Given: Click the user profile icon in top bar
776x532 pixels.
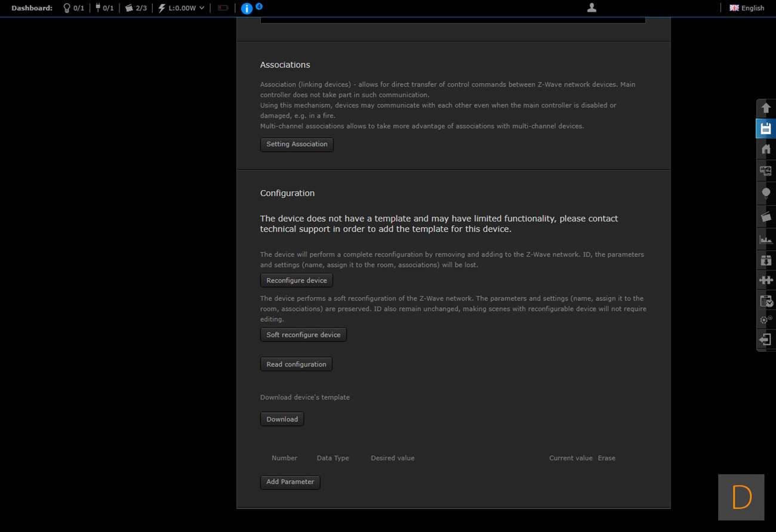Looking at the screenshot, I should [592, 8].
